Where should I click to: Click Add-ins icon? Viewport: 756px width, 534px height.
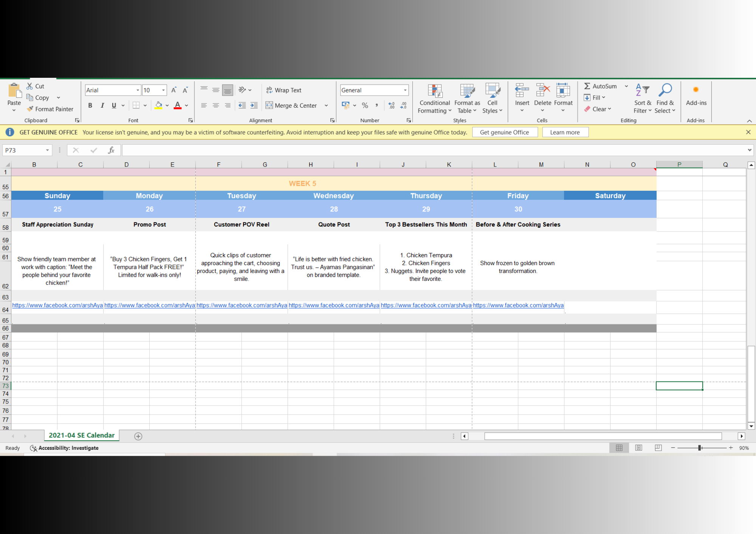[696, 90]
